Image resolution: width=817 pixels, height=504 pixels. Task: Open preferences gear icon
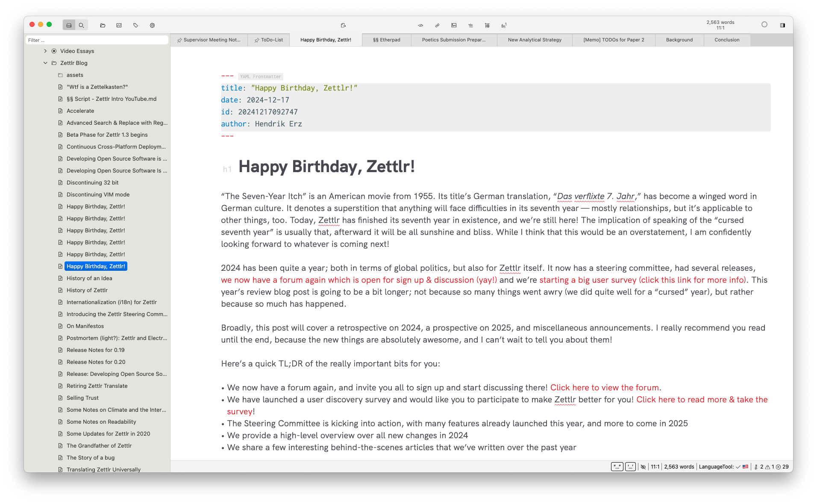(x=152, y=25)
